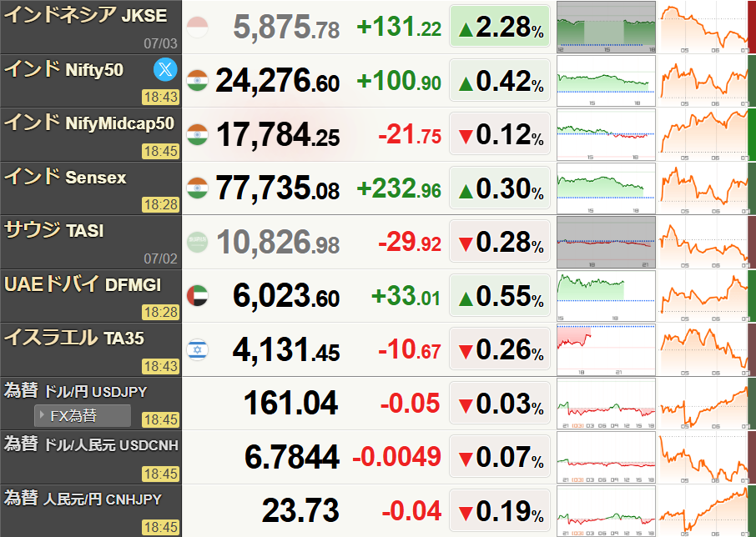Click the CNHJPY intraday mini chart
This screenshot has height=537, width=756.
coord(606,511)
